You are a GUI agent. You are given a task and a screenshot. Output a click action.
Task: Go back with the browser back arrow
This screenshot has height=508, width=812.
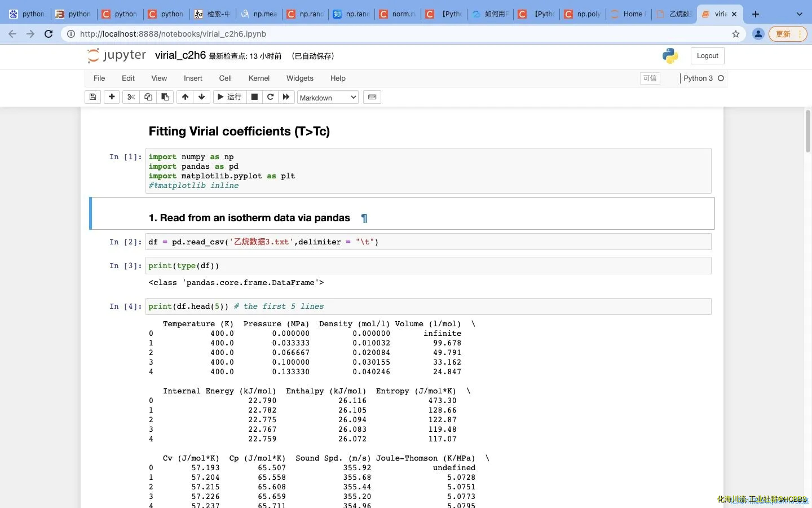coord(12,34)
